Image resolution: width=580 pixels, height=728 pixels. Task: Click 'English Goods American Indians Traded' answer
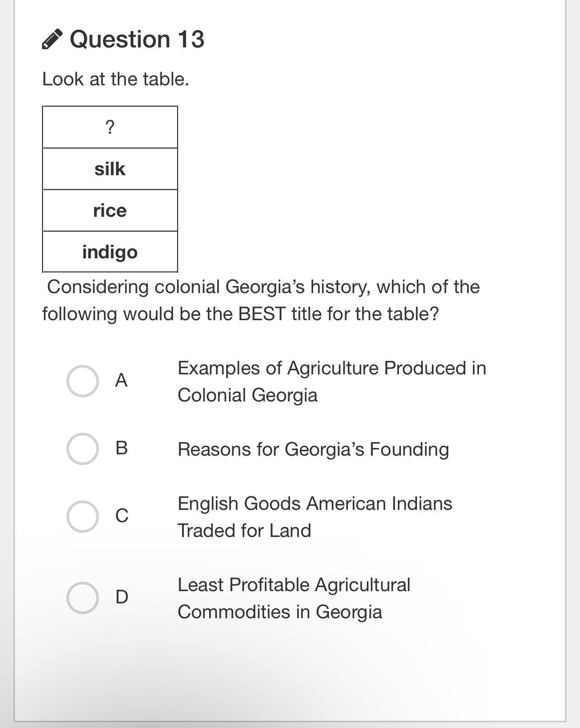coord(314,517)
